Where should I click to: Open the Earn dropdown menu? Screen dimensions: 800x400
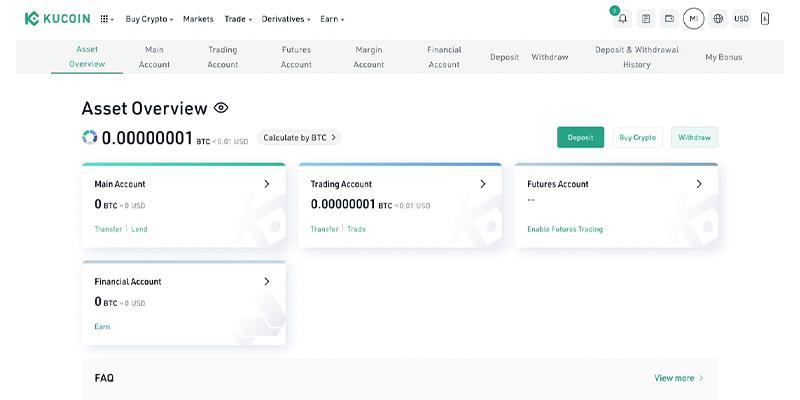332,19
